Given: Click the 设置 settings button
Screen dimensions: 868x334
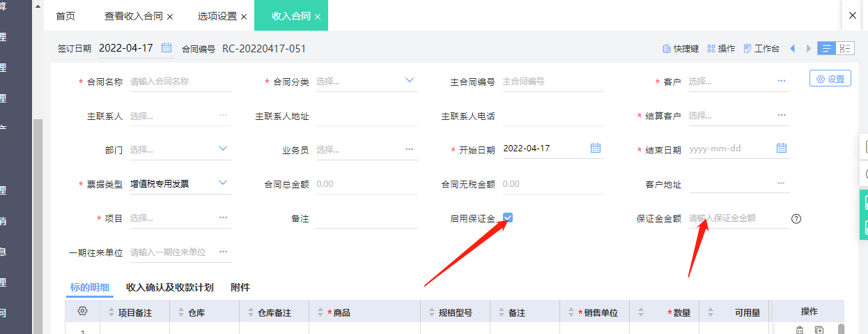Looking at the screenshot, I should tap(830, 79).
